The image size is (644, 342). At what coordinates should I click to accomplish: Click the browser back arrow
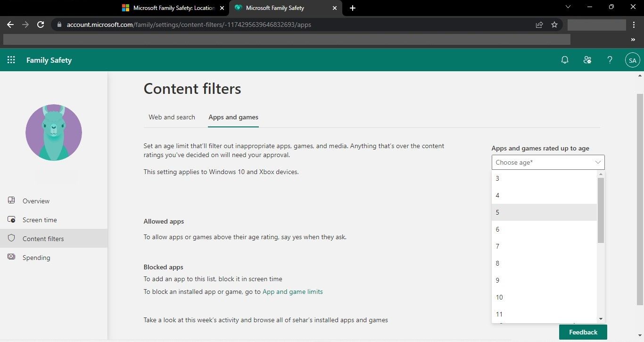[x=10, y=25]
